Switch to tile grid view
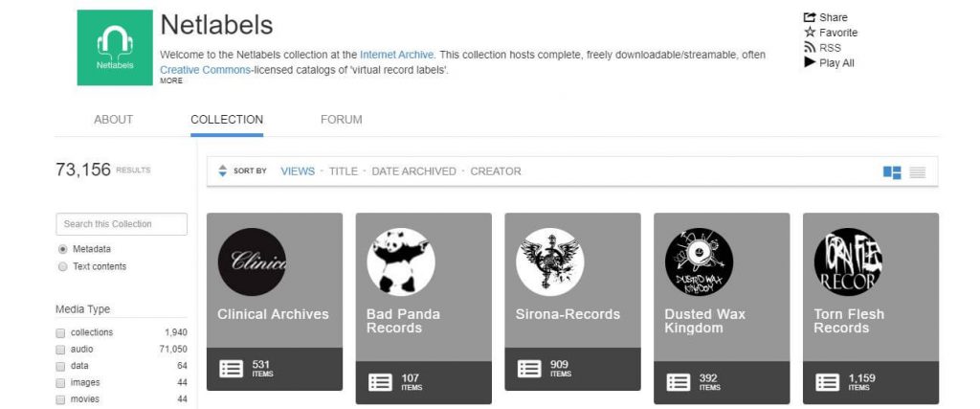The height and width of the screenshot is (409, 980). [892, 172]
